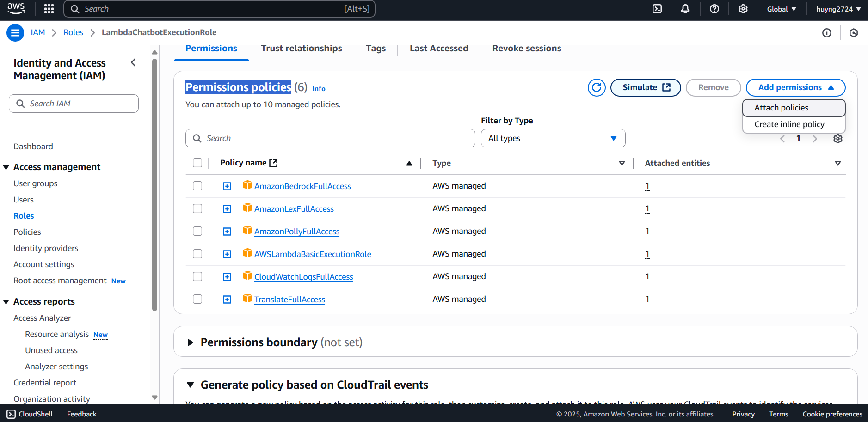Expand TranslateFullAccess policy details plus icon
This screenshot has height=422, width=868.
[227, 300]
